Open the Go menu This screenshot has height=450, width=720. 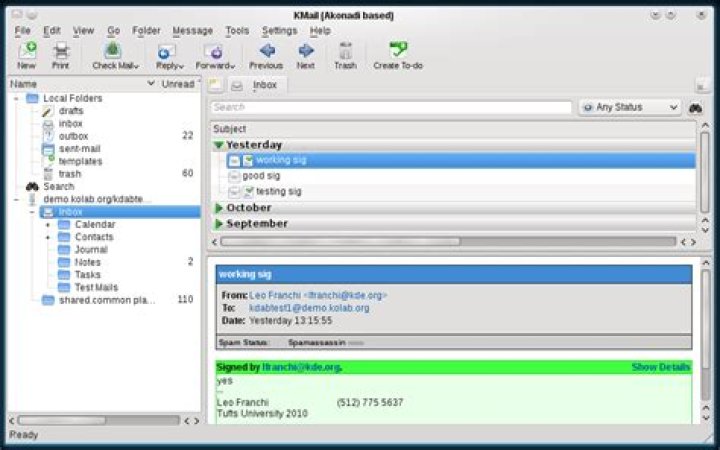click(x=113, y=31)
